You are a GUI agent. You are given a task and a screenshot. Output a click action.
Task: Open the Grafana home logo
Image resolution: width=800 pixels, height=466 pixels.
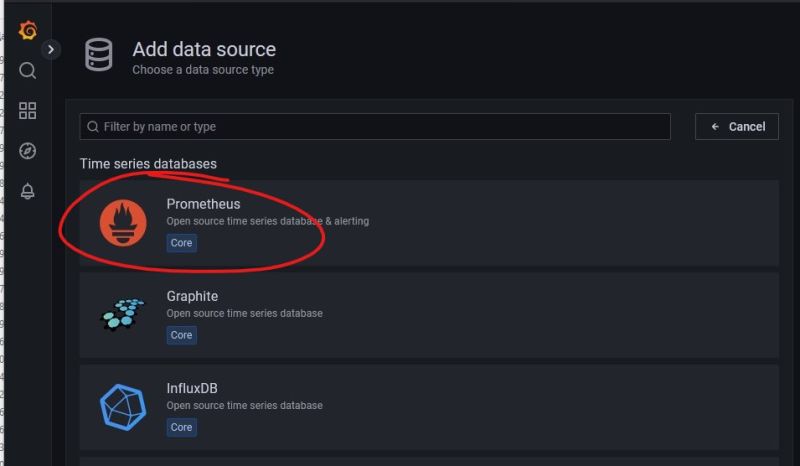(28, 30)
